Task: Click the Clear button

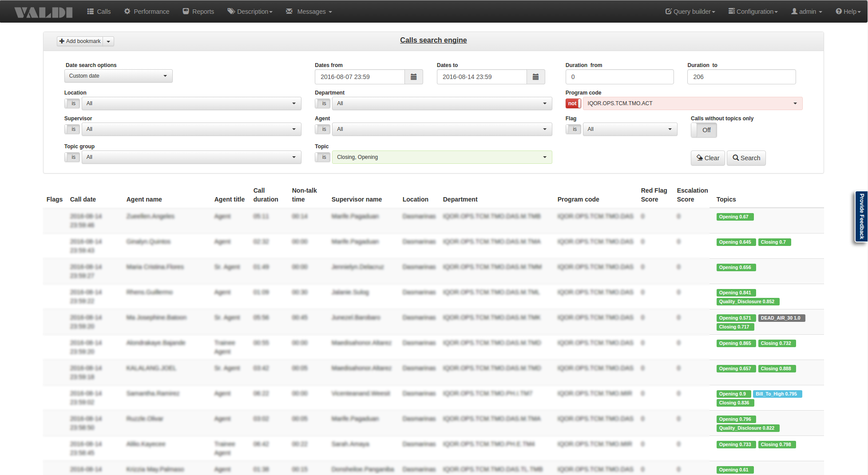Action: pyautogui.click(x=708, y=158)
